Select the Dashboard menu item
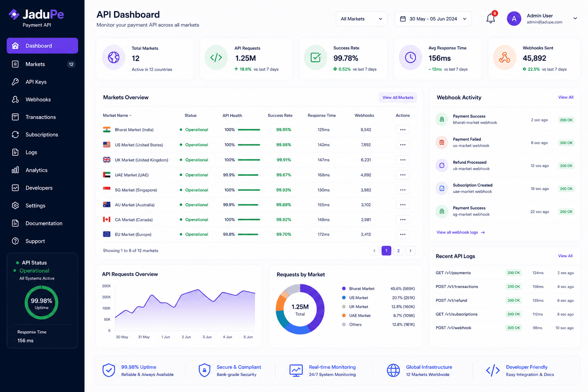The width and height of the screenshot is (588, 392). [42, 46]
